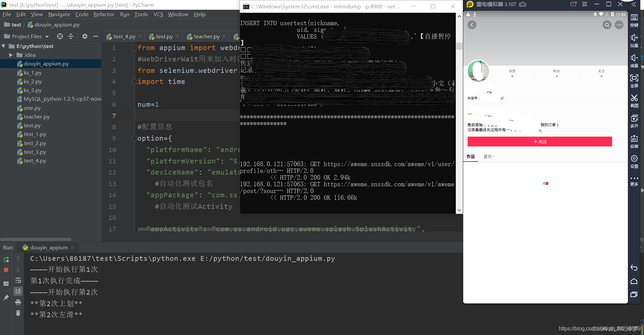
Task: Click the 我的订单 link in the profile bio
Action: pyautogui.click(x=548, y=125)
